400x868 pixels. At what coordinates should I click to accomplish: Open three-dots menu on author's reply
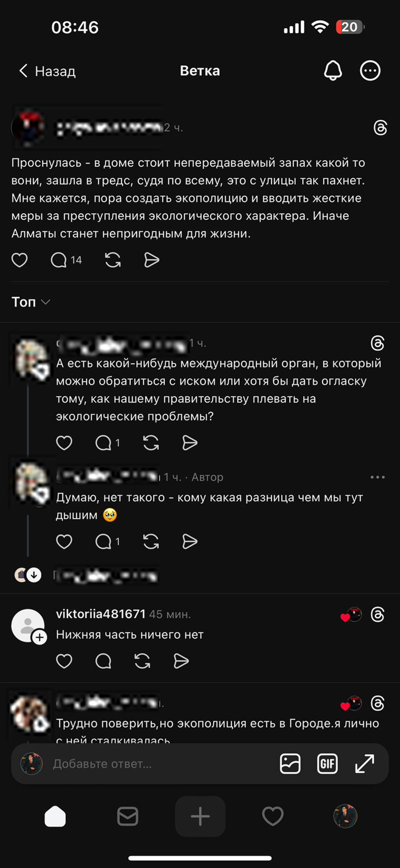(377, 477)
